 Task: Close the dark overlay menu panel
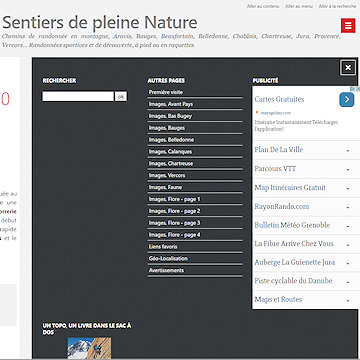click(x=348, y=68)
